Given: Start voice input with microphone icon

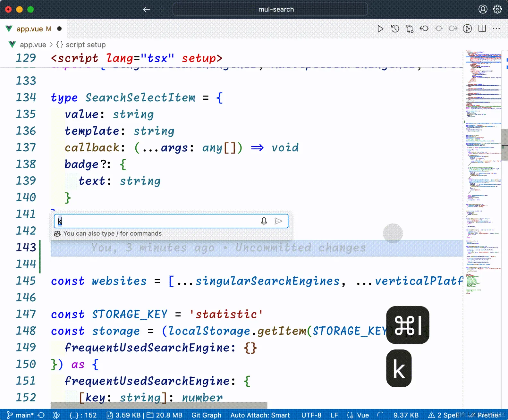Looking at the screenshot, I should point(264,221).
